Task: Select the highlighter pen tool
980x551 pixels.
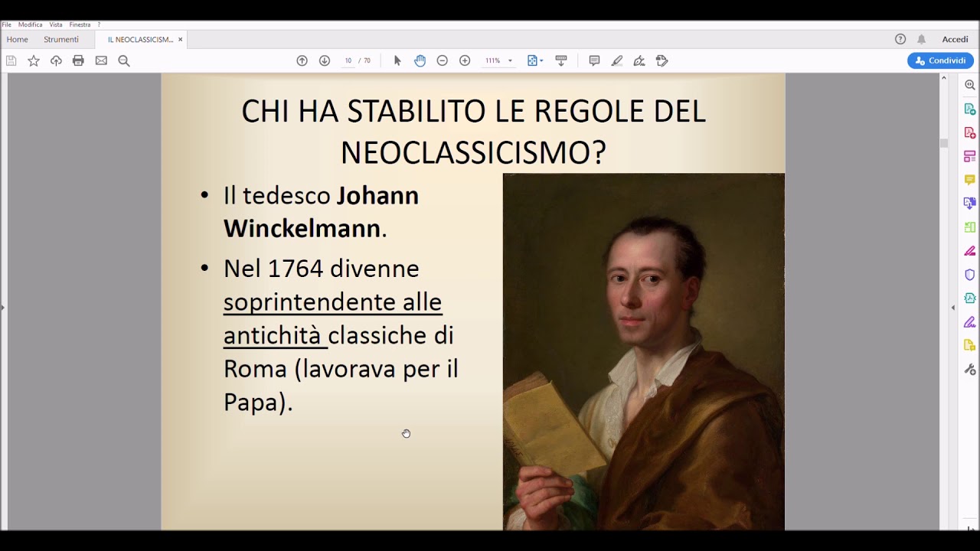Action: click(617, 60)
